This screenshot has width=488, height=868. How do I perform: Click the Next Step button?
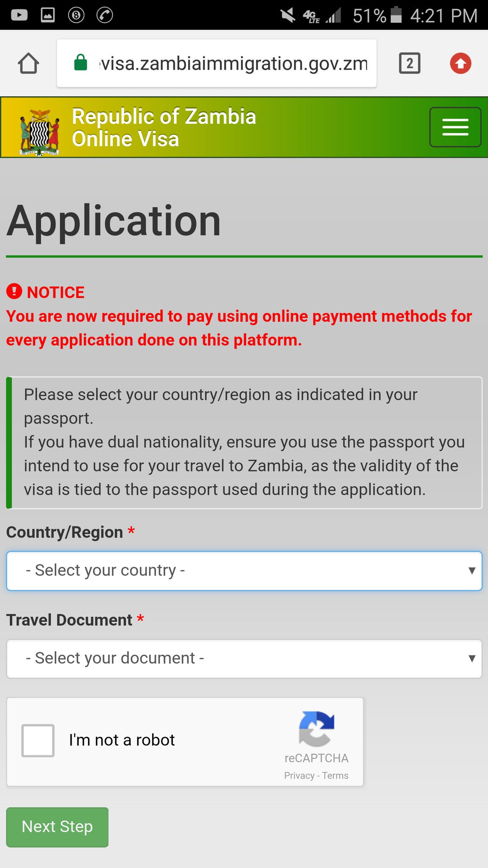pyautogui.click(x=57, y=827)
